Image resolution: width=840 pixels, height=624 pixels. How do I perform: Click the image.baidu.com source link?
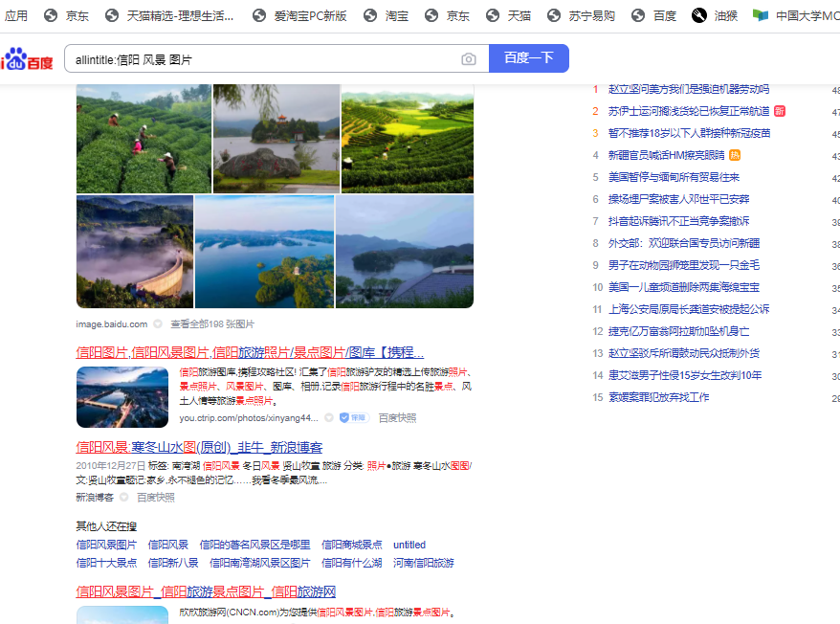(x=111, y=323)
